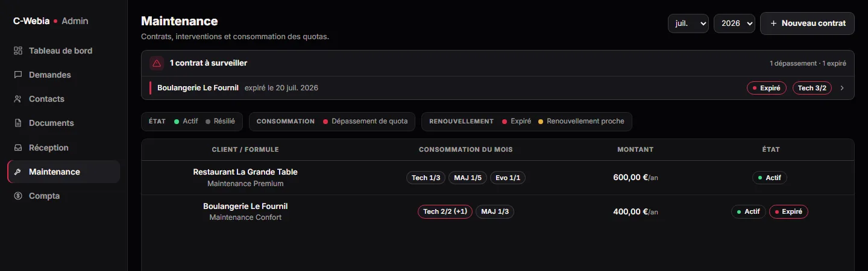Click the Evo 1/1 consumption badge
This screenshot has height=271, width=868.
[508, 178]
